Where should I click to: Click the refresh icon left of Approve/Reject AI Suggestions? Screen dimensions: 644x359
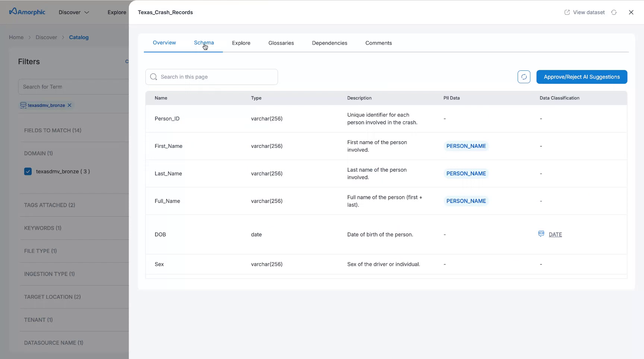point(524,77)
